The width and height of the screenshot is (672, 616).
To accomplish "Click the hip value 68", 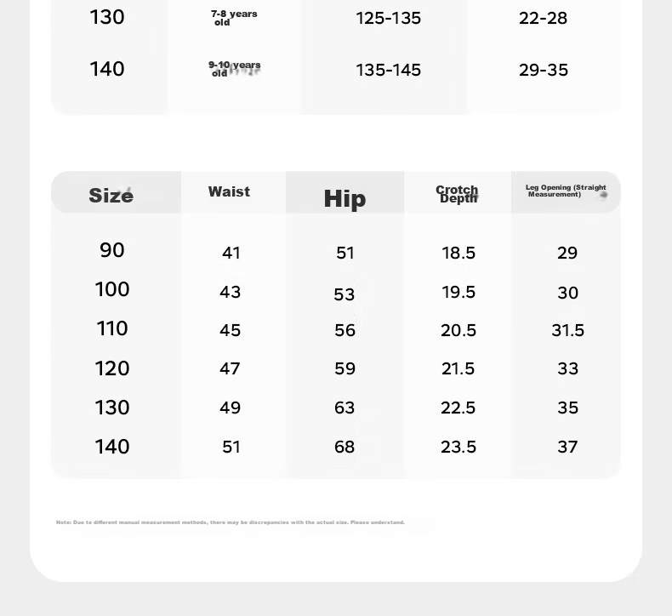I will 345,447.
